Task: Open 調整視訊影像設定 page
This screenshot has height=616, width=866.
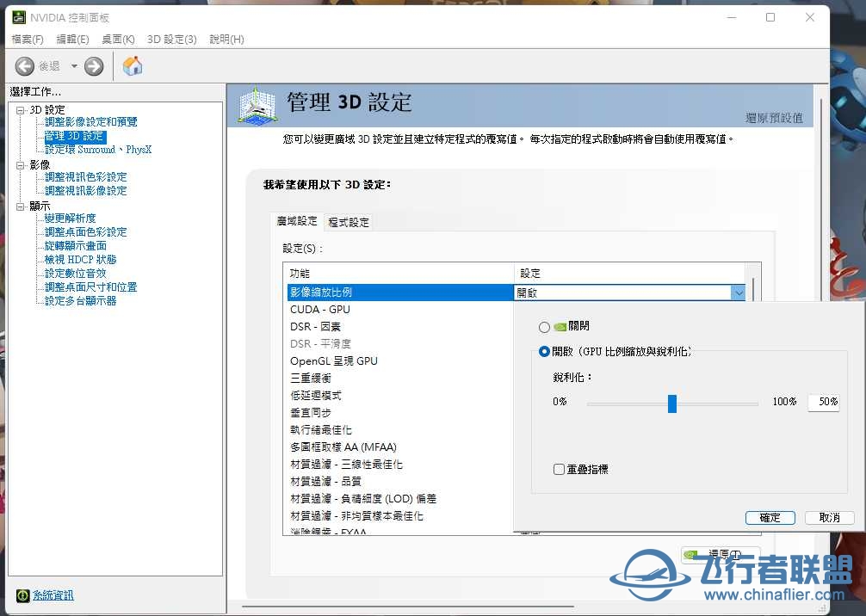Action: [85, 191]
